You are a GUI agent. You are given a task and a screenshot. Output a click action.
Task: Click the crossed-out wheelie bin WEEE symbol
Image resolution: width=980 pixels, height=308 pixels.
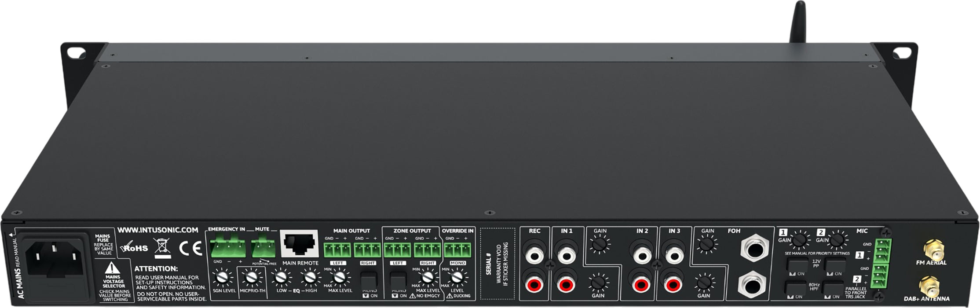pyautogui.click(x=162, y=248)
